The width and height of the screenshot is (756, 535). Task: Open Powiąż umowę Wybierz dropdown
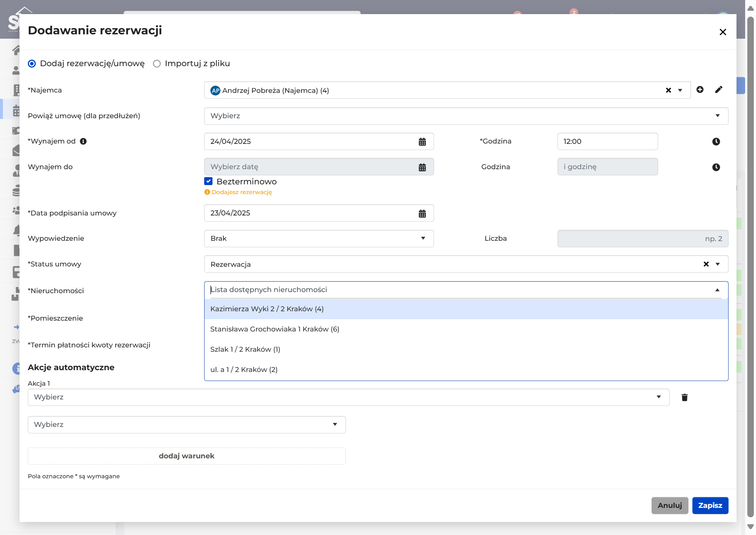point(466,116)
